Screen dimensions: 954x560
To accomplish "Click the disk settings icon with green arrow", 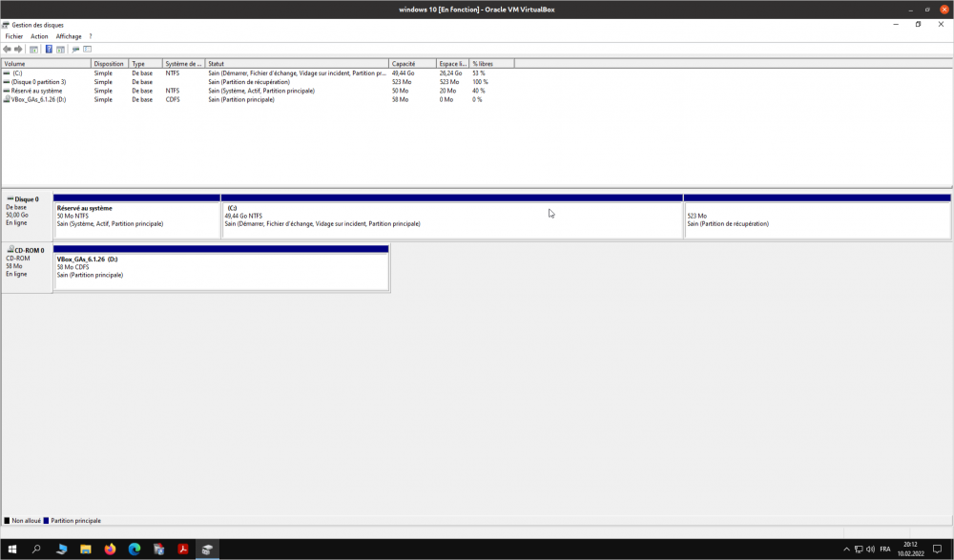I will pyautogui.click(x=75, y=50).
